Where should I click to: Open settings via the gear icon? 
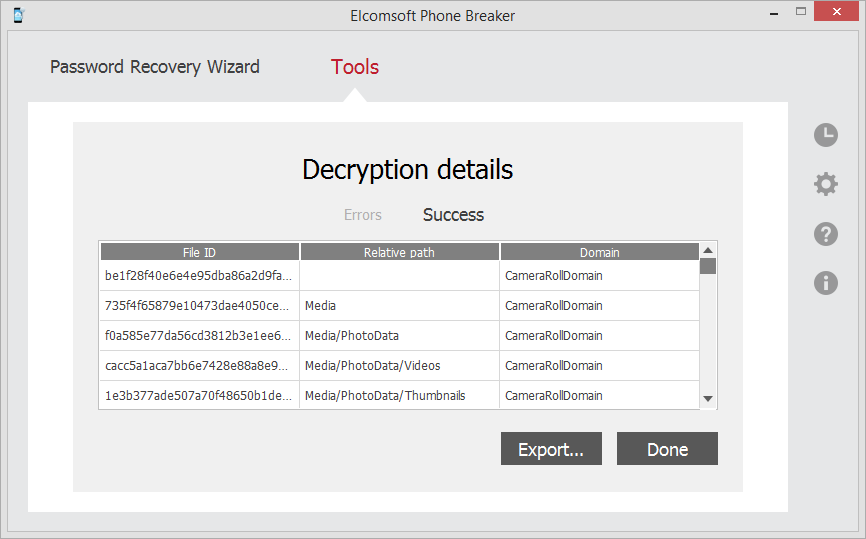[826, 184]
